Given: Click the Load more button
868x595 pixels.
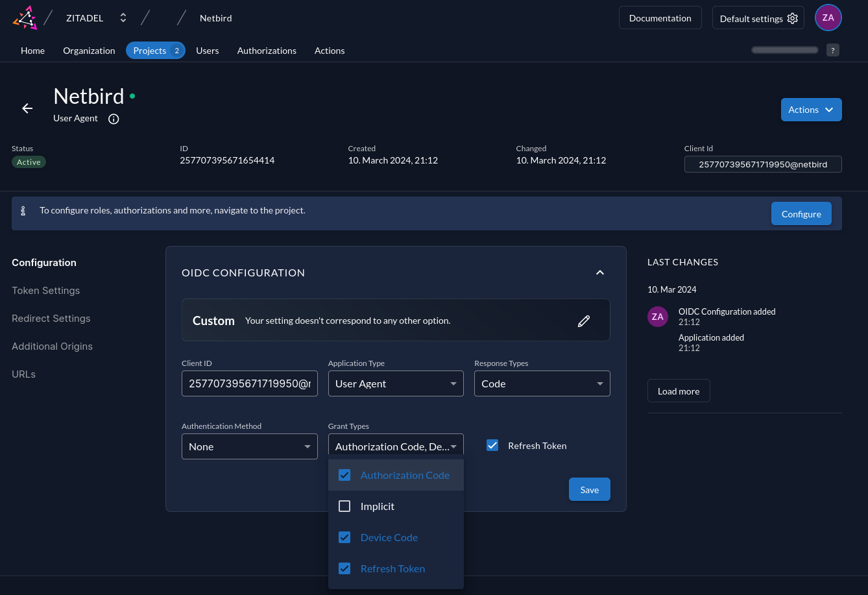Looking at the screenshot, I should 679,391.
